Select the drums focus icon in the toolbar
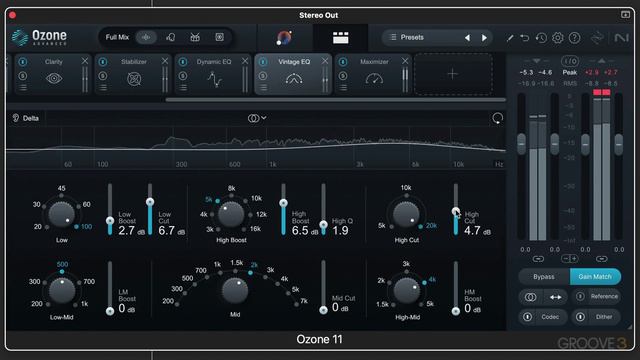 point(195,37)
